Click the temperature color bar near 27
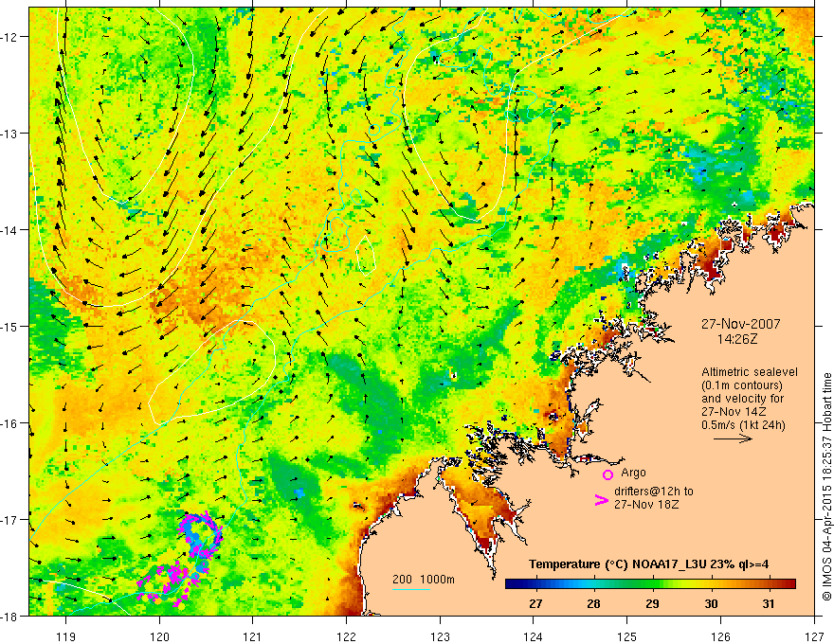The height and width of the screenshot is (644, 834). point(535,584)
